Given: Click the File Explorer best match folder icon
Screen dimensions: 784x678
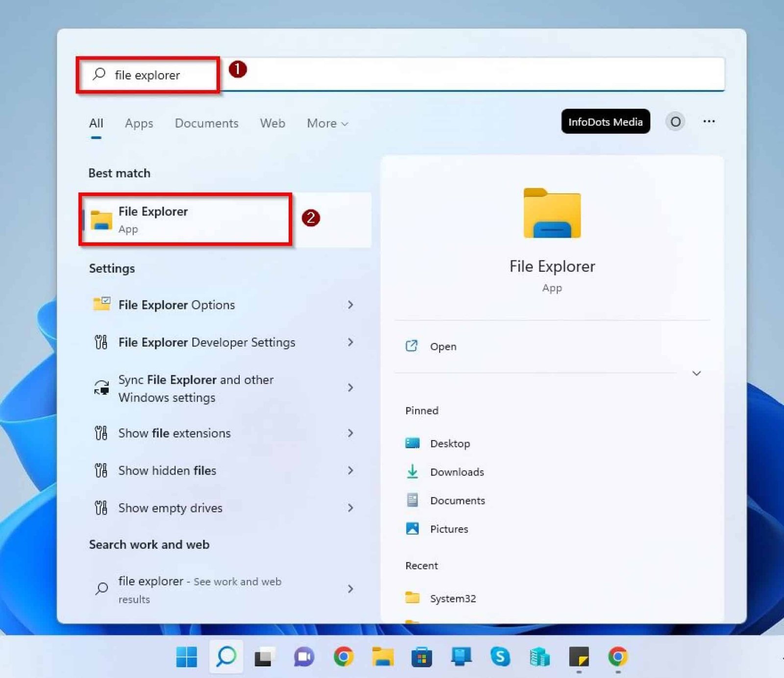Looking at the screenshot, I should coord(101,219).
